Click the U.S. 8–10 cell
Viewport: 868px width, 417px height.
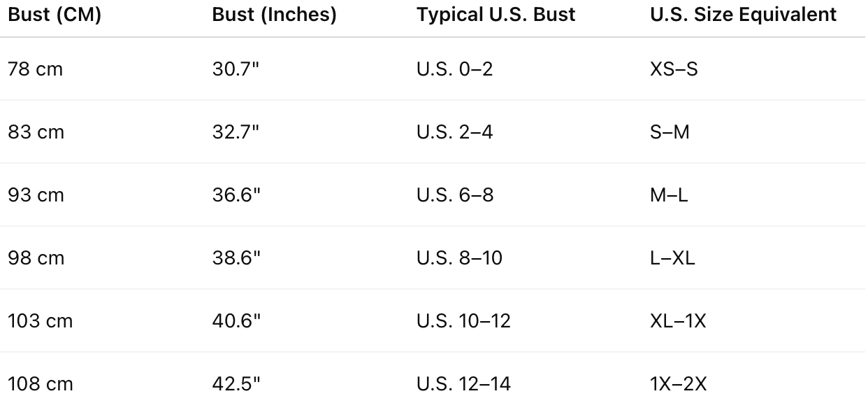460,258
